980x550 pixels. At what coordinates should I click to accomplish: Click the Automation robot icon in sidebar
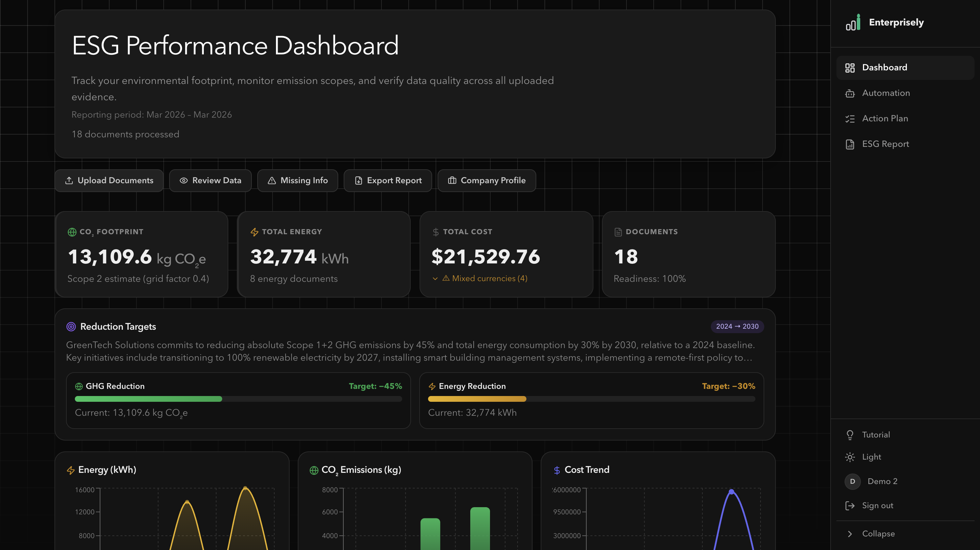850,93
